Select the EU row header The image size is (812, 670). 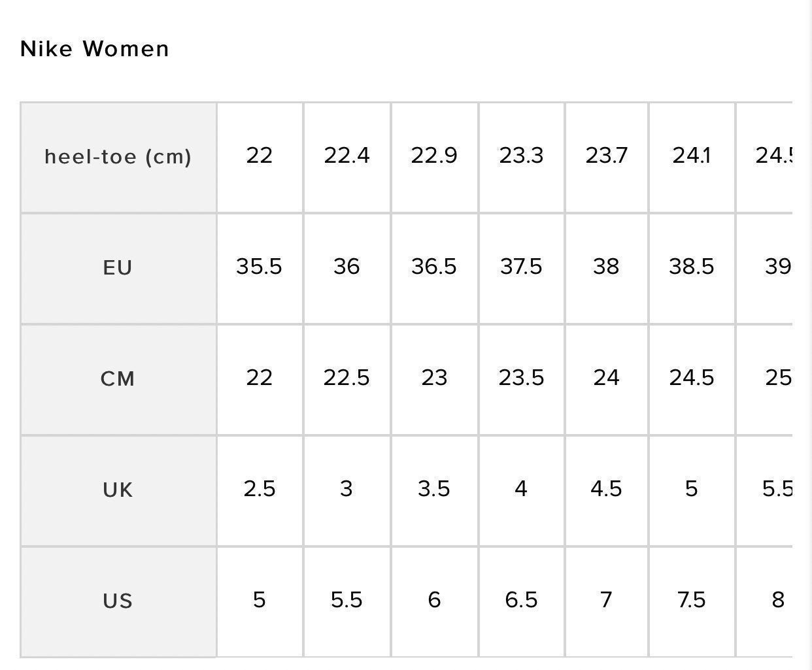118,269
